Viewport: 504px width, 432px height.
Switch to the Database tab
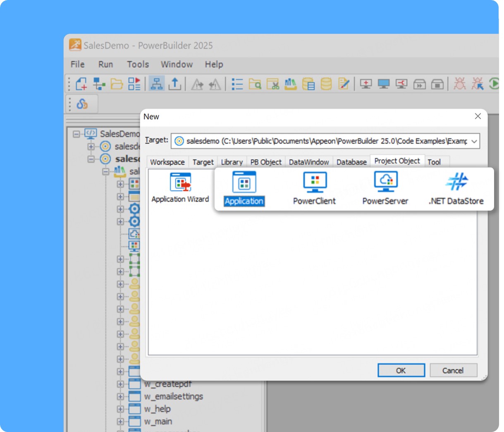coord(351,162)
